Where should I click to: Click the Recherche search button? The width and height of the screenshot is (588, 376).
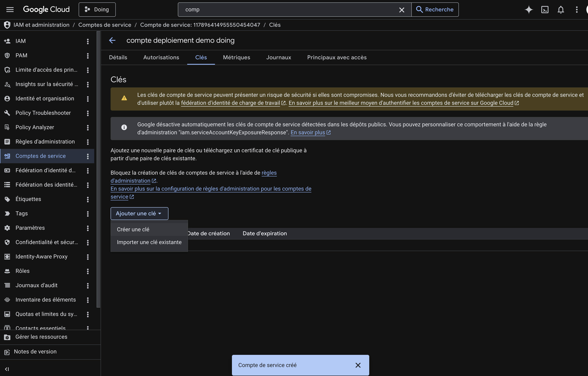tap(435, 10)
